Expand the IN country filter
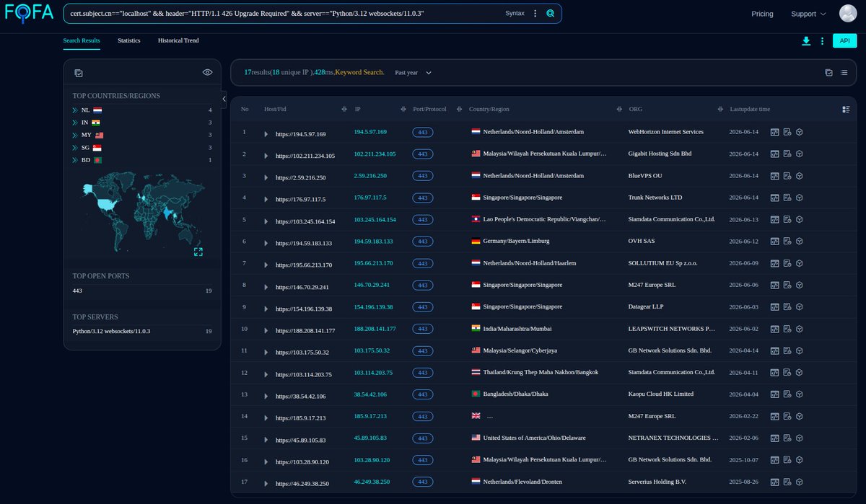 (74, 123)
